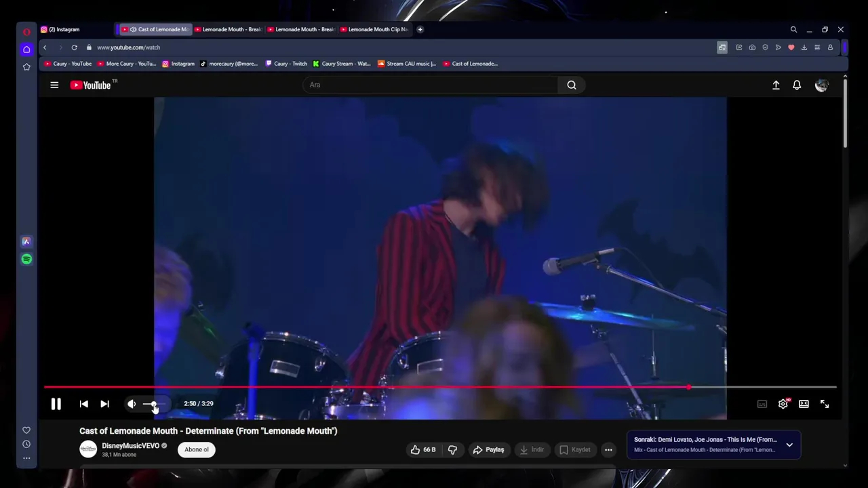The height and width of the screenshot is (488, 868).
Task: Open the DisneyMusicVEVO channel avatar
Action: [x=88, y=449]
